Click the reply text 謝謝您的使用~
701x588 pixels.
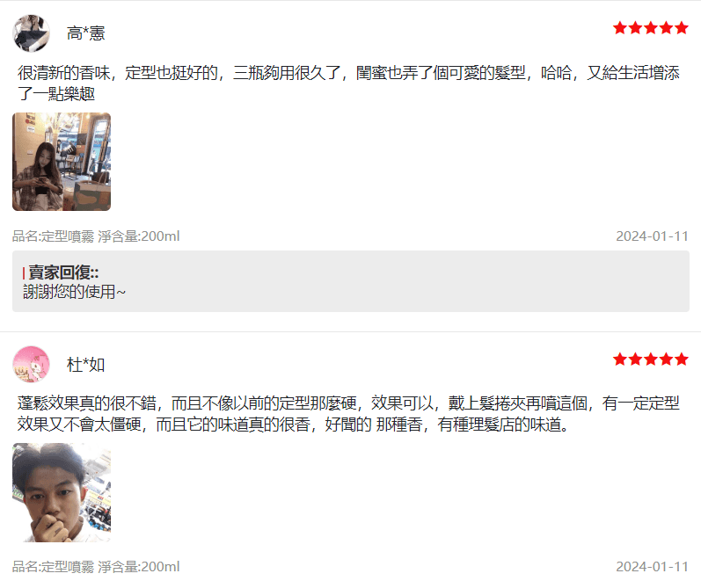pyautogui.click(x=74, y=292)
